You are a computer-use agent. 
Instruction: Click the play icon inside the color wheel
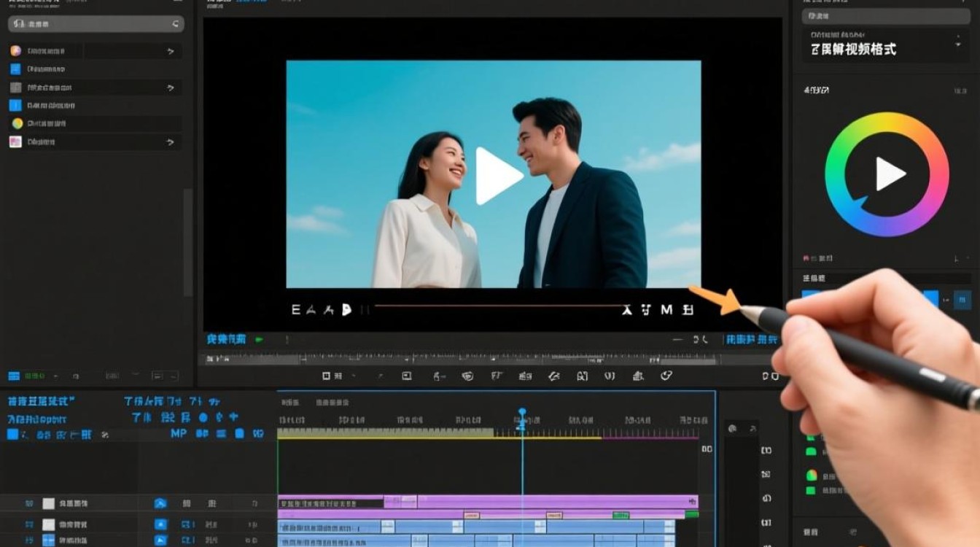click(x=890, y=174)
